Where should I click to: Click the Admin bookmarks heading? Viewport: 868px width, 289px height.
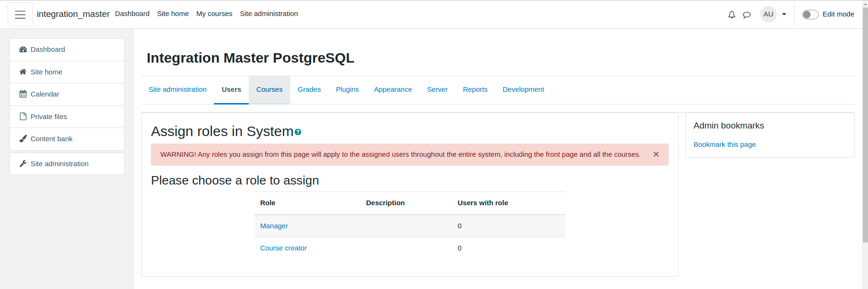tap(729, 126)
